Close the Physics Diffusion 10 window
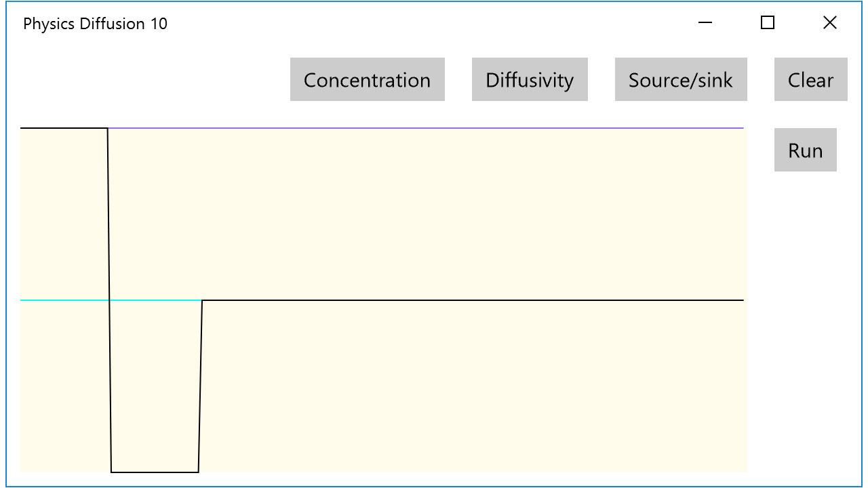Screen dimensions: 868x488 830,23
